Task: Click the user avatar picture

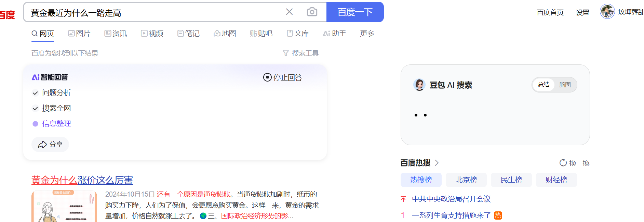Action: coord(607,12)
